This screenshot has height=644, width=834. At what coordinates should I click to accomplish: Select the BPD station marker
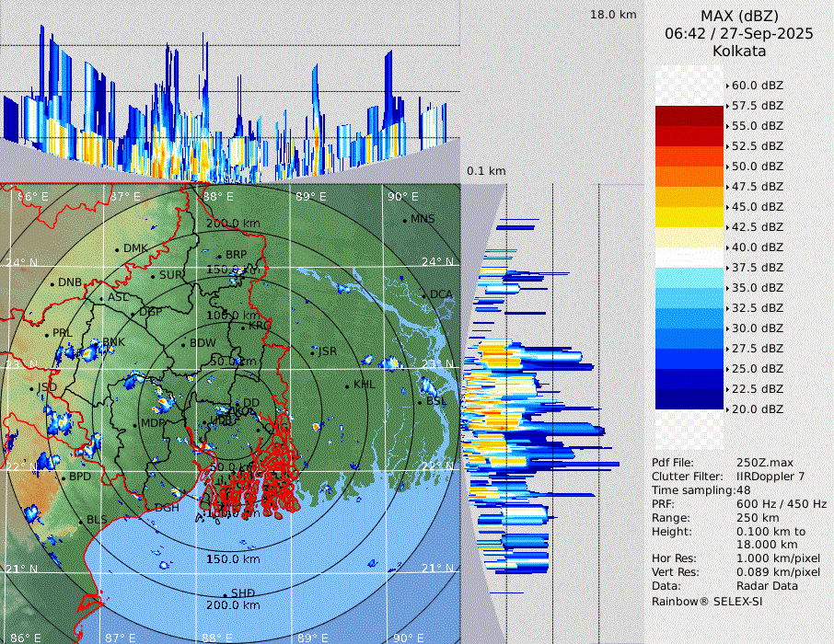pyautogui.click(x=63, y=477)
